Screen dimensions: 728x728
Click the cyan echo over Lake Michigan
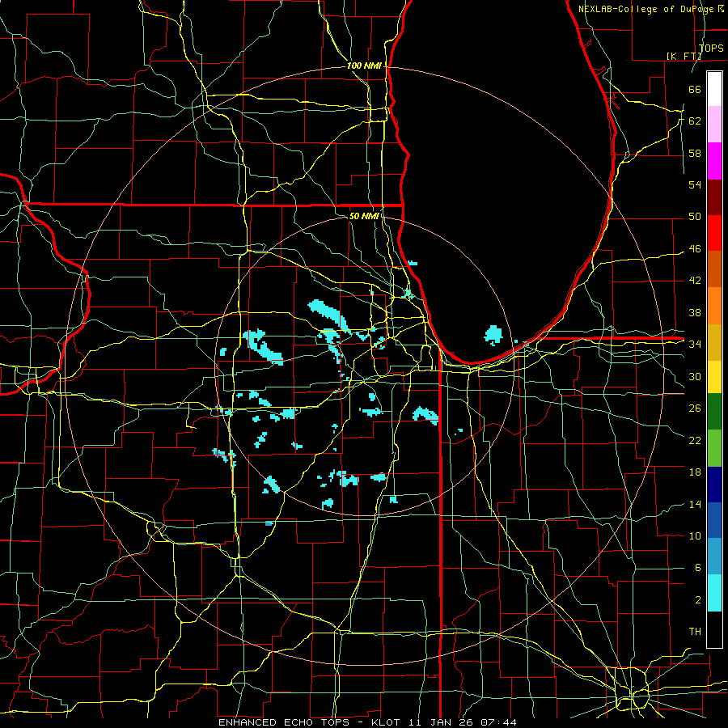(x=493, y=335)
